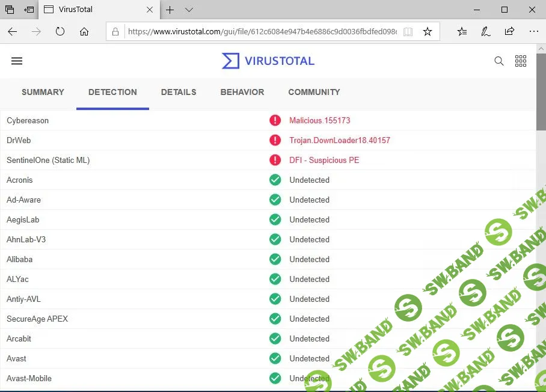The height and width of the screenshot is (392, 546).
Task: Go to the browser home page
Action: click(x=84, y=32)
